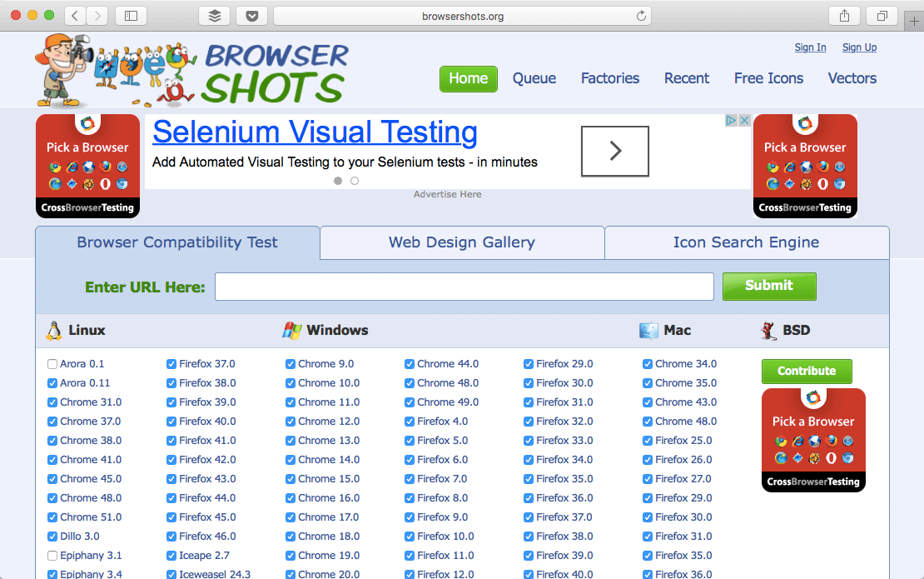
Task: Toggle the Safari sidebar button
Action: click(x=131, y=16)
